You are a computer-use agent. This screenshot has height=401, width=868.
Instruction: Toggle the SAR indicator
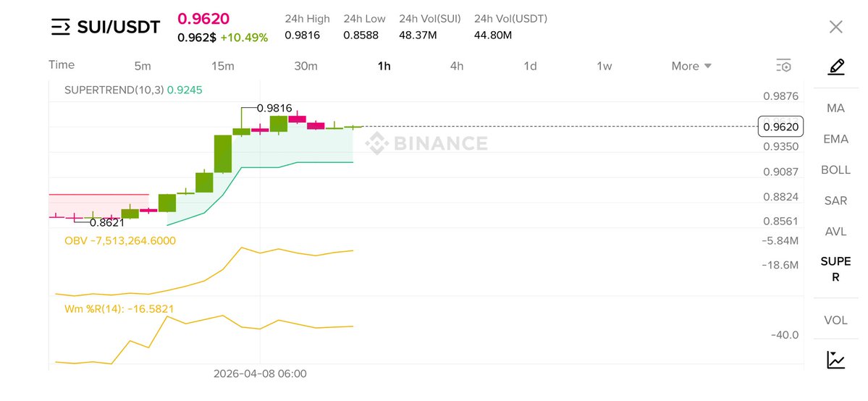(836, 200)
